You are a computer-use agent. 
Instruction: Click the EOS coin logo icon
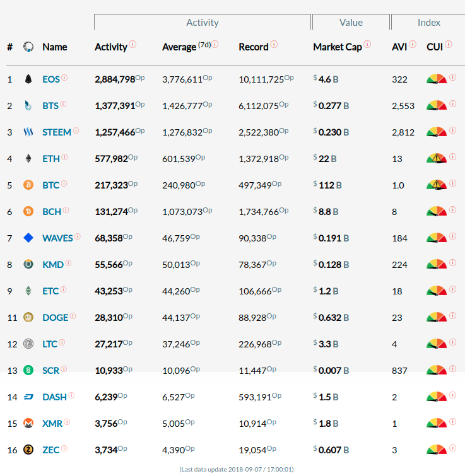pyautogui.click(x=28, y=79)
